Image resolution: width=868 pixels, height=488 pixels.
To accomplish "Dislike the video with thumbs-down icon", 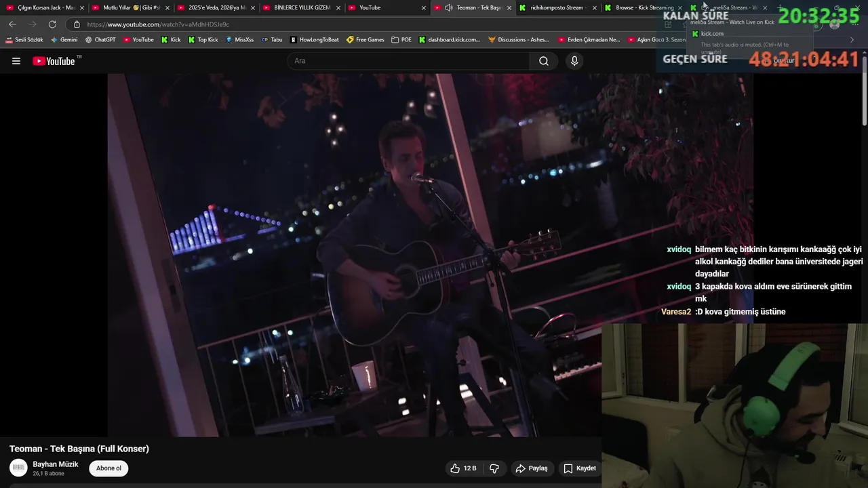I will click(494, 468).
